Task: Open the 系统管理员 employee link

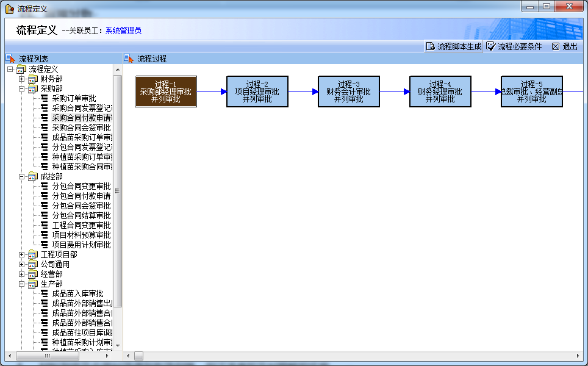Action: click(x=123, y=30)
